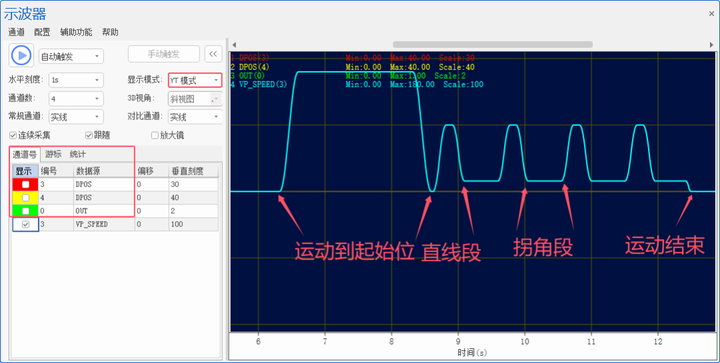Open the 3D视角 dropdown arrow
The width and height of the screenshot is (720, 363).
(x=216, y=99)
